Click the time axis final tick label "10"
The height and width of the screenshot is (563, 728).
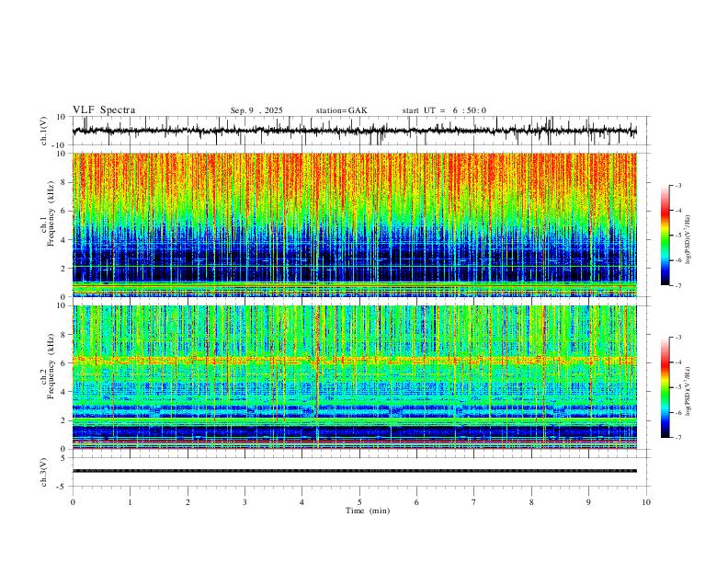coord(646,502)
